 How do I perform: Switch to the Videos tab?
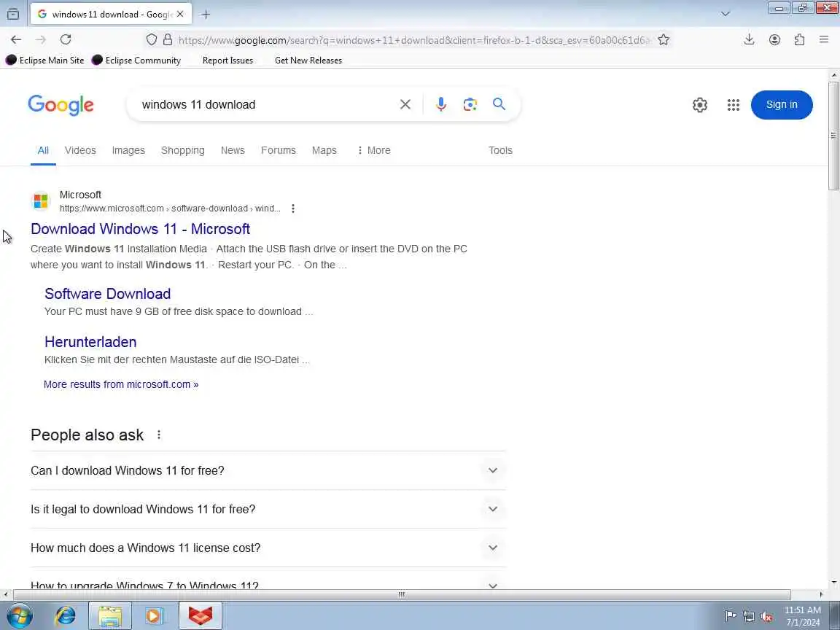point(80,150)
